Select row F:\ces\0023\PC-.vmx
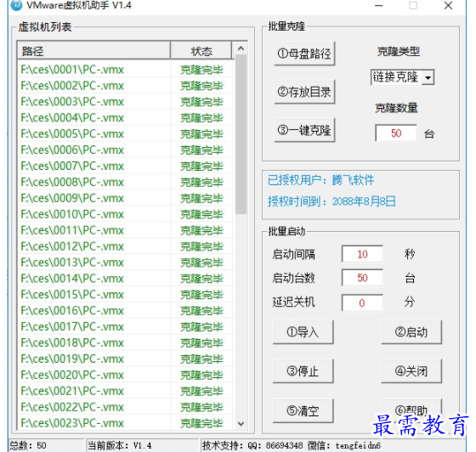 click(x=126, y=423)
